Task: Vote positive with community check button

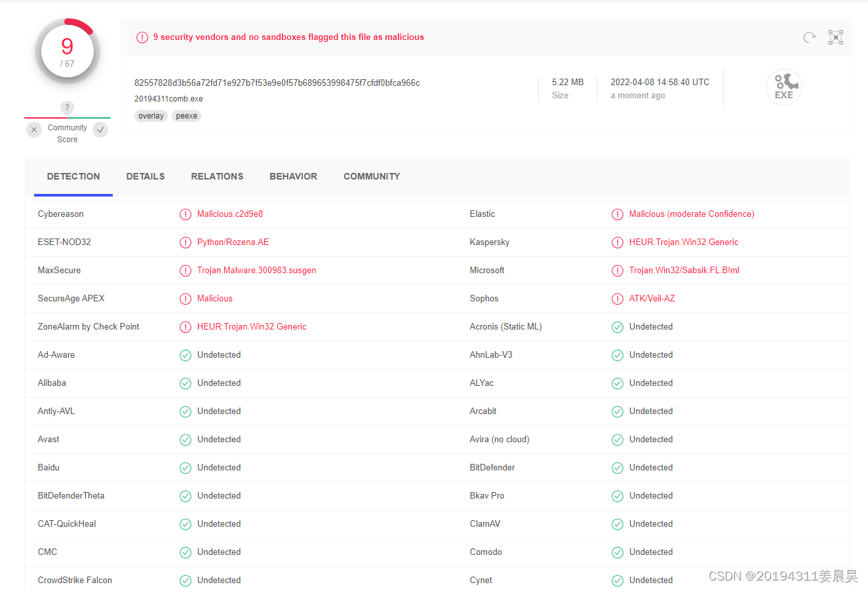Action: pyautogui.click(x=100, y=130)
